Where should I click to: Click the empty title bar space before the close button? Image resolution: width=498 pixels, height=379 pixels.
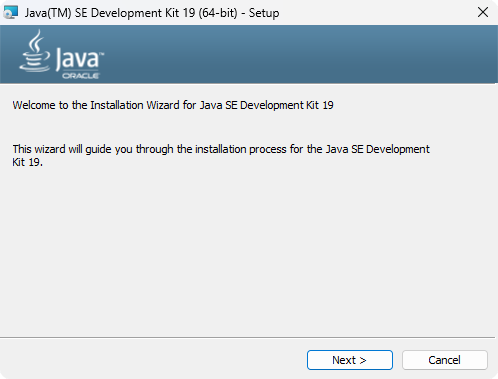click(x=377, y=13)
